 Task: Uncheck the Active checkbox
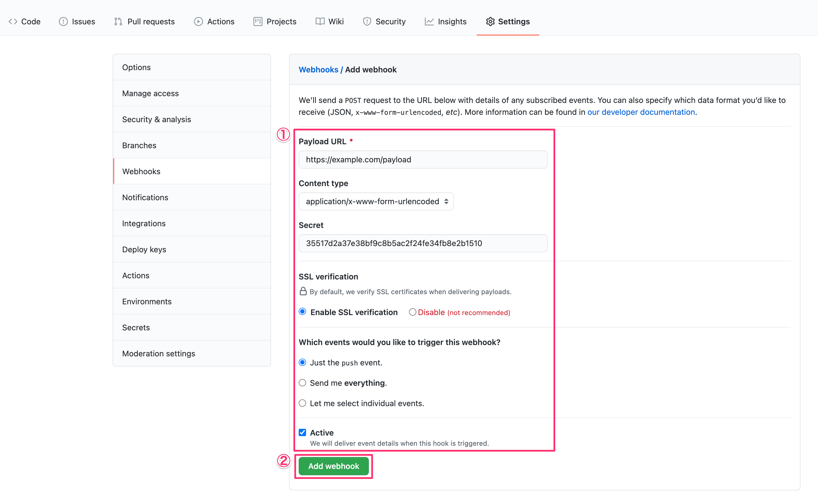(x=302, y=433)
